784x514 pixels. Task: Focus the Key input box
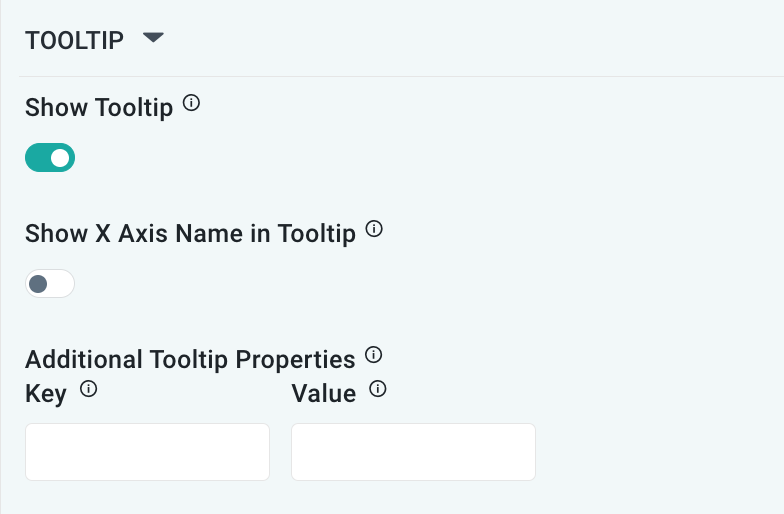147,452
